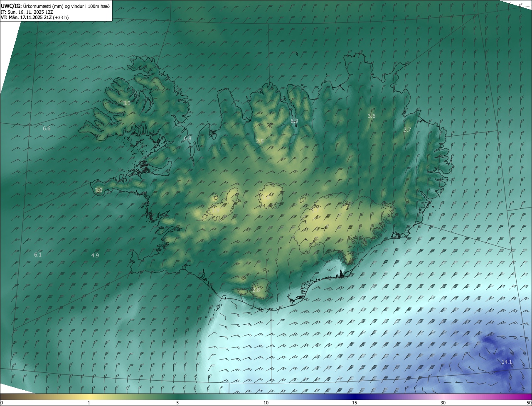Click the 2.5 value label
This screenshot has height=406, width=532.
pos(260,142)
